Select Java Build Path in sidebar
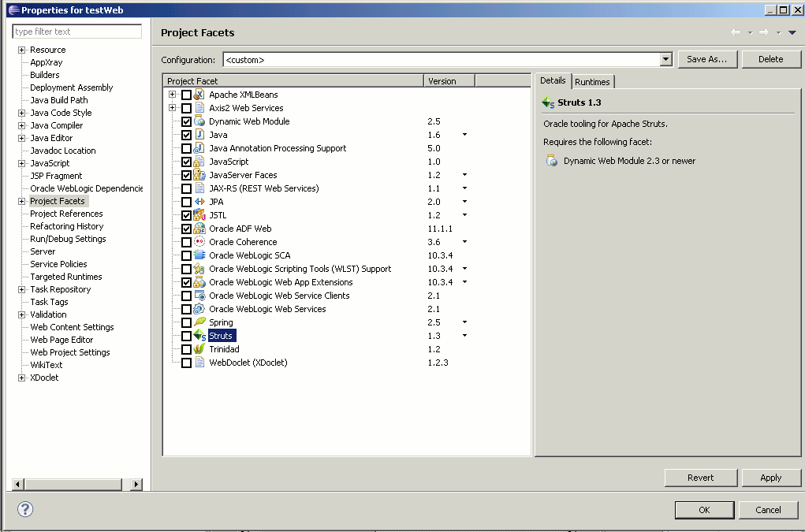This screenshot has width=805, height=532. 59,100
